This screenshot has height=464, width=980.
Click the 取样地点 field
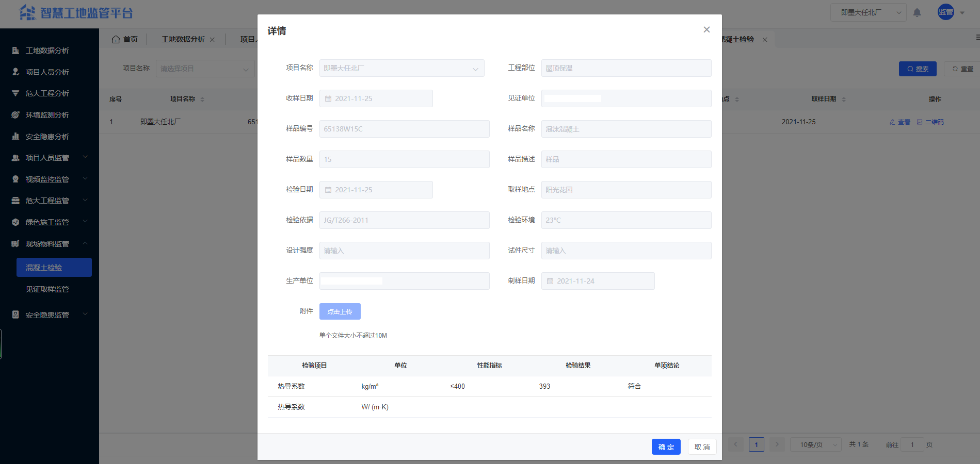click(626, 190)
